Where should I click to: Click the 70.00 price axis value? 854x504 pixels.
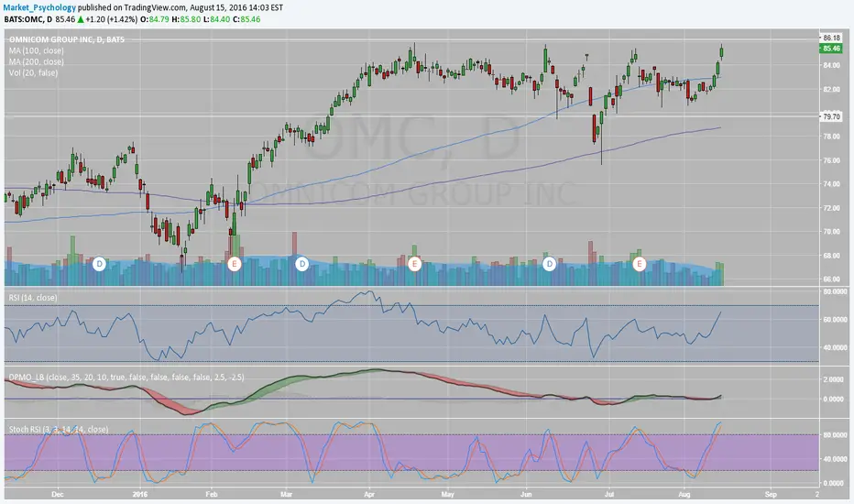coord(831,232)
